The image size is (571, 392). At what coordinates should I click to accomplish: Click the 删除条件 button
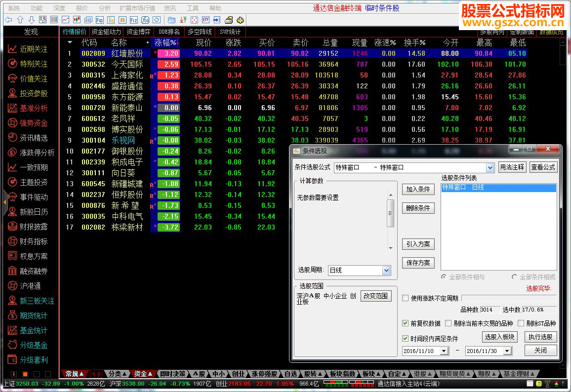418,208
